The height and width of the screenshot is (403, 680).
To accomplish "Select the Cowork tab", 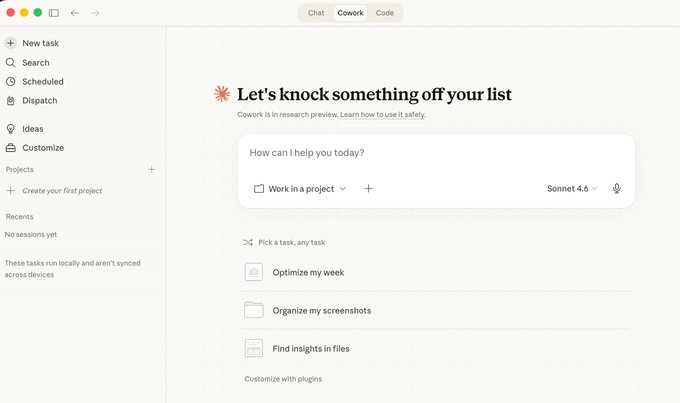I will pyautogui.click(x=350, y=13).
